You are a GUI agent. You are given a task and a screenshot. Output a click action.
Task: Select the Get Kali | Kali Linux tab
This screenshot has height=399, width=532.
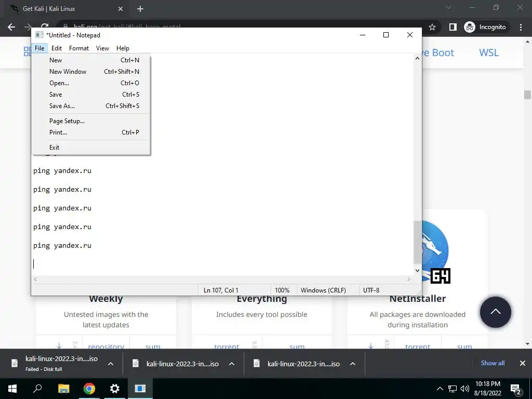click(66, 9)
